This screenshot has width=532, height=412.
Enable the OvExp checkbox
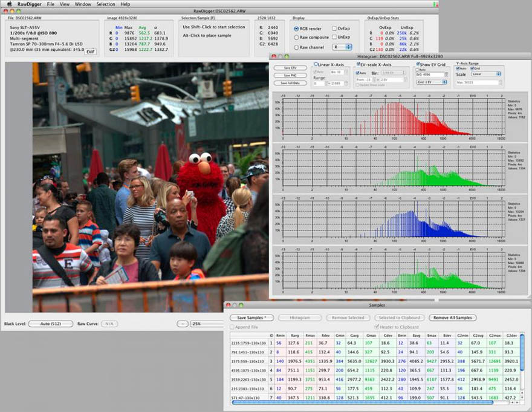pyautogui.click(x=334, y=28)
